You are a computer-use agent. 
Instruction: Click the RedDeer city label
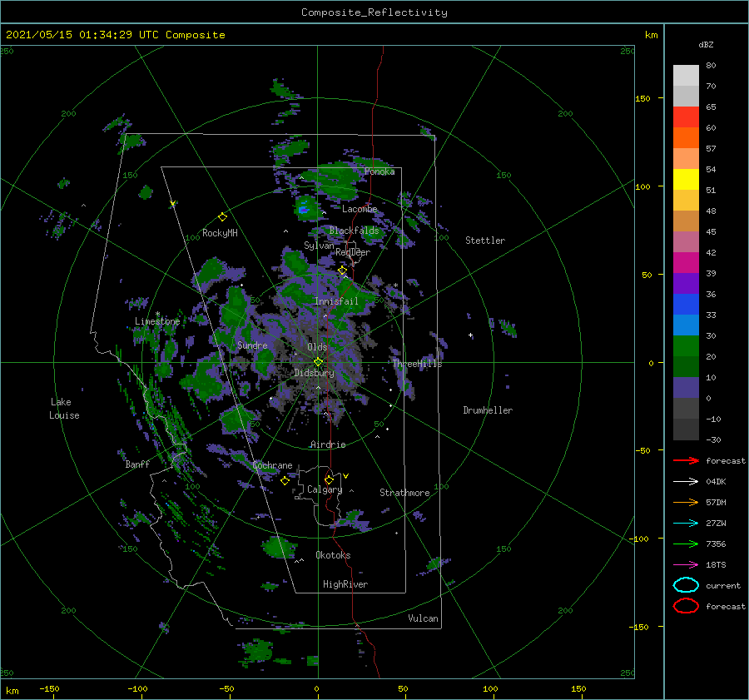(353, 252)
